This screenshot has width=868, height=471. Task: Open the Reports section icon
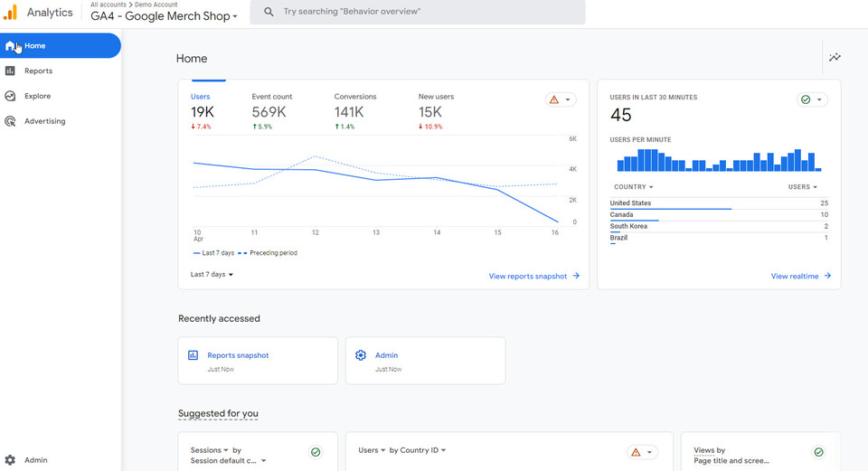[x=11, y=71]
